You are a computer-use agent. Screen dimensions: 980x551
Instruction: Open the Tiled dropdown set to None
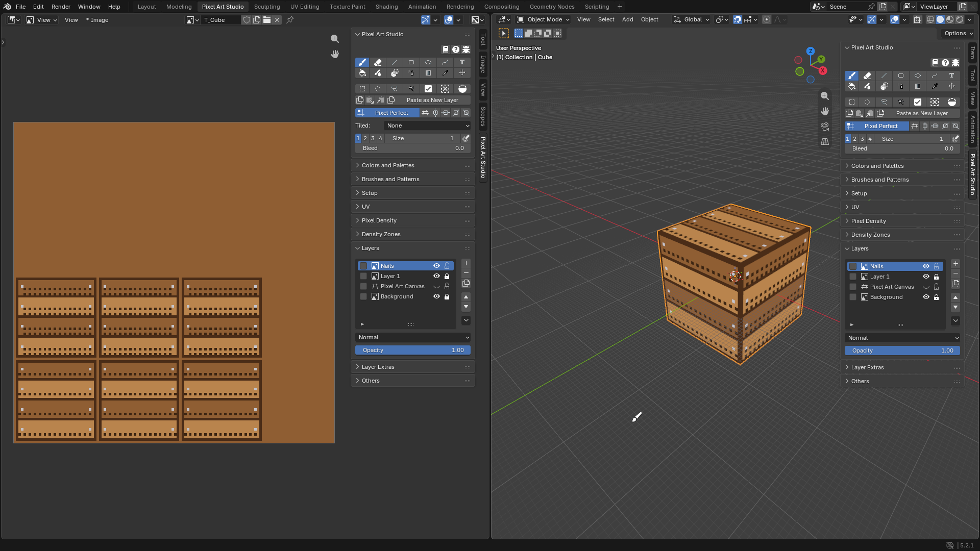coord(427,126)
